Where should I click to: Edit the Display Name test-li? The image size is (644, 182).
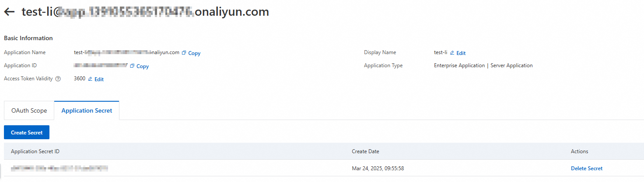[x=461, y=53]
